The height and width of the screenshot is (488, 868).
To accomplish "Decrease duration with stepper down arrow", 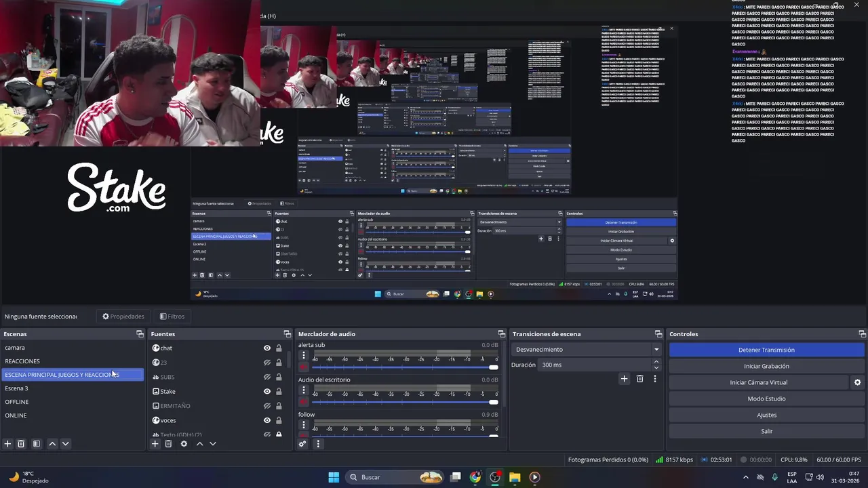I will pos(656,367).
